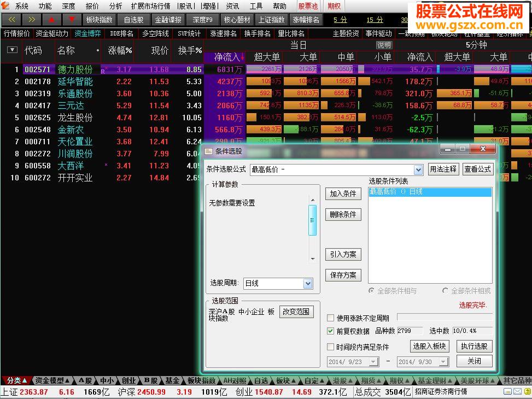Image resolution: width=532 pixels, height=399 pixels.
Task: Click the double right arrow toolbar button
Action: coord(32,20)
